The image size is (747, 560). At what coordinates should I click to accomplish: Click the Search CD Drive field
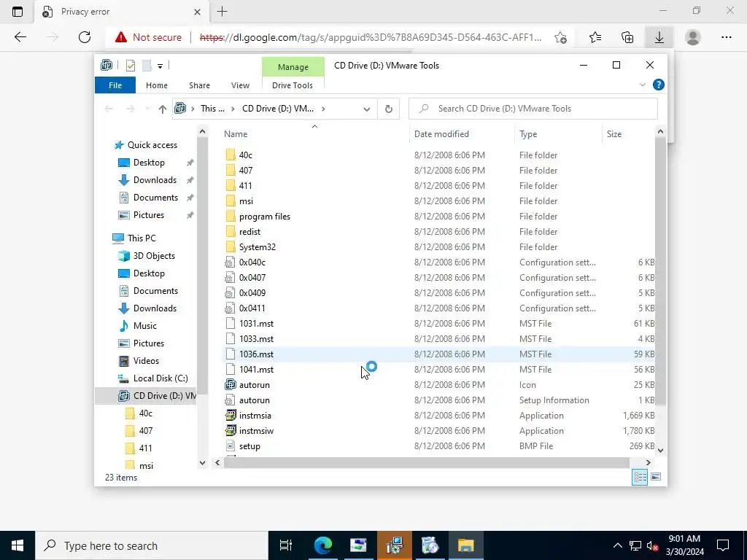[x=533, y=109]
